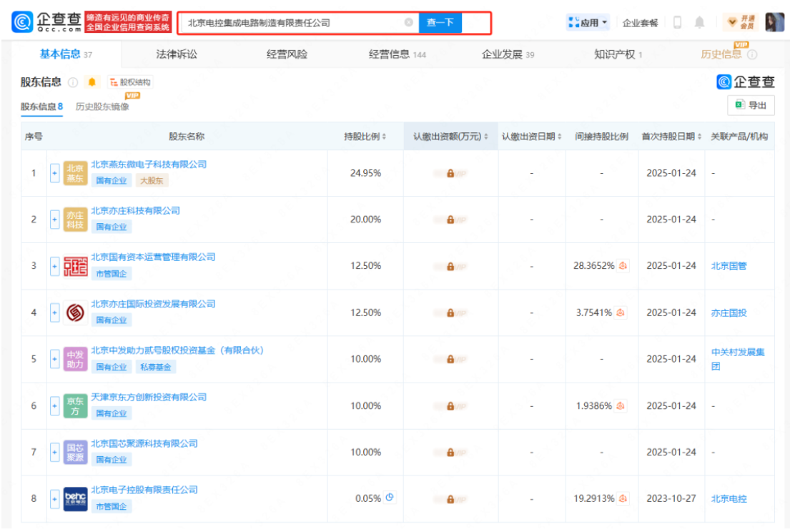Open the 北京燕东微电子科技有限公司 company link
Viewport: 790px width, 532px height.
tap(149, 164)
